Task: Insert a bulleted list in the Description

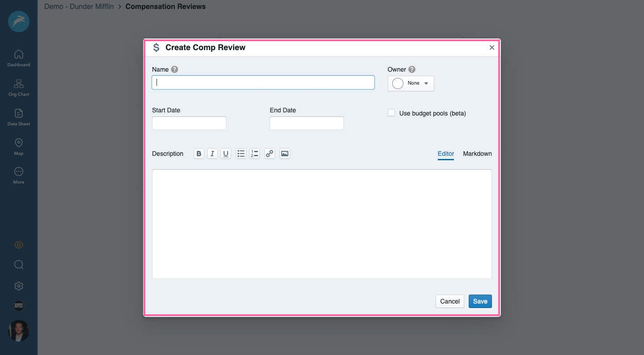Action: click(241, 154)
